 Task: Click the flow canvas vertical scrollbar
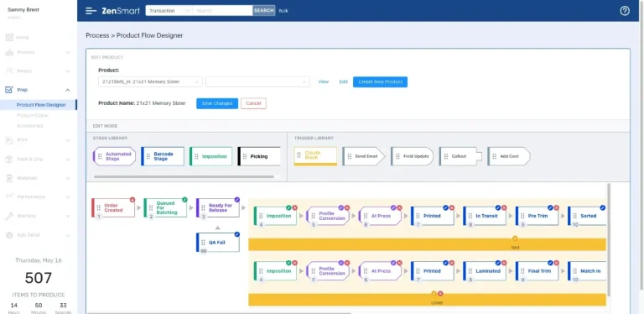(x=609, y=239)
